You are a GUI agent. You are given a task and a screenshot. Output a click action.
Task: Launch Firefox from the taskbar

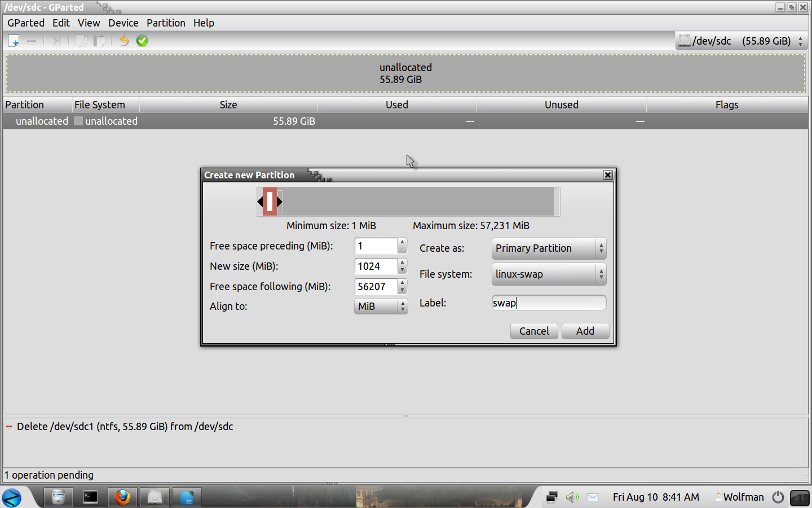pyautogui.click(x=122, y=497)
